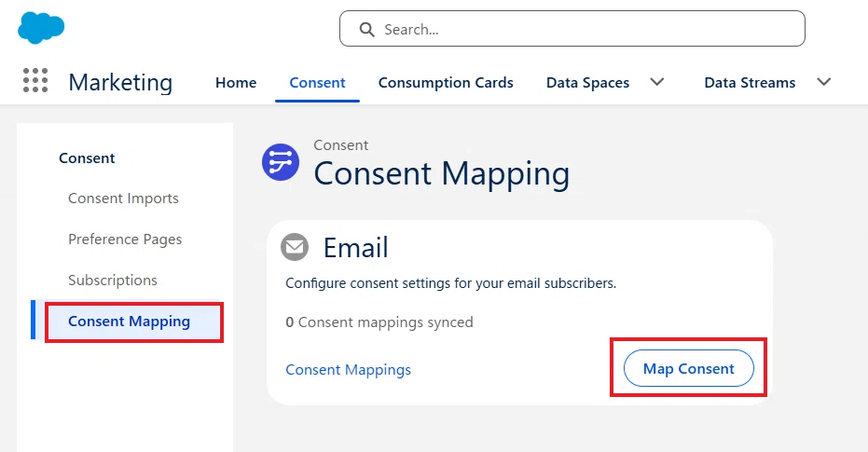
Task: Click the Salesforce cloud logo
Action: 41,28
